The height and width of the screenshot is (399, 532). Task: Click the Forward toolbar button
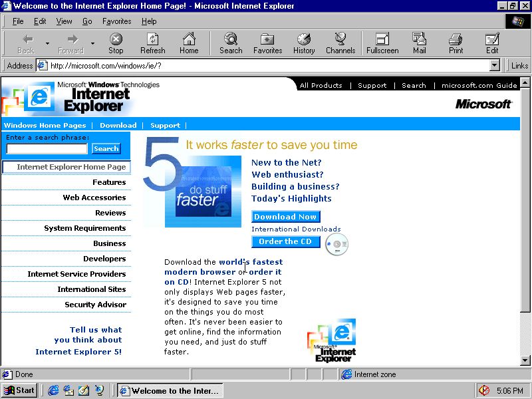coord(70,44)
